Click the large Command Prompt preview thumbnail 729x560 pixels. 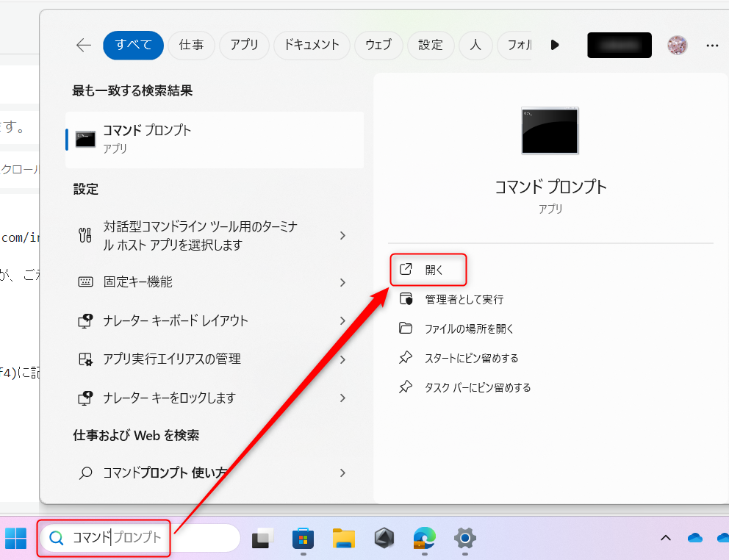(x=550, y=131)
